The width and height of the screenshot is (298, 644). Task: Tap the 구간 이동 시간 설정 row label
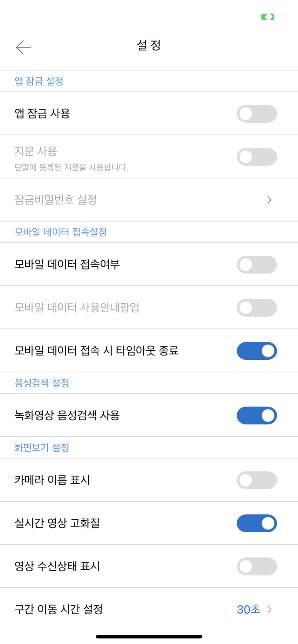pyautogui.click(x=59, y=609)
